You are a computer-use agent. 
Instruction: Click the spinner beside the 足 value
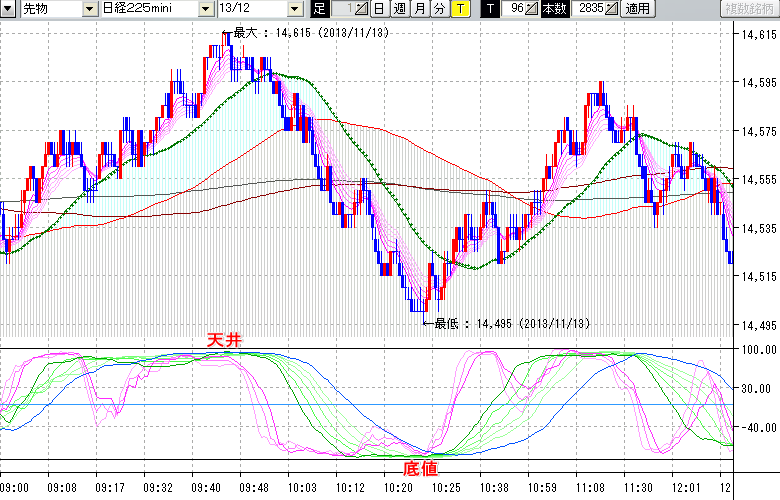coord(363,9)
